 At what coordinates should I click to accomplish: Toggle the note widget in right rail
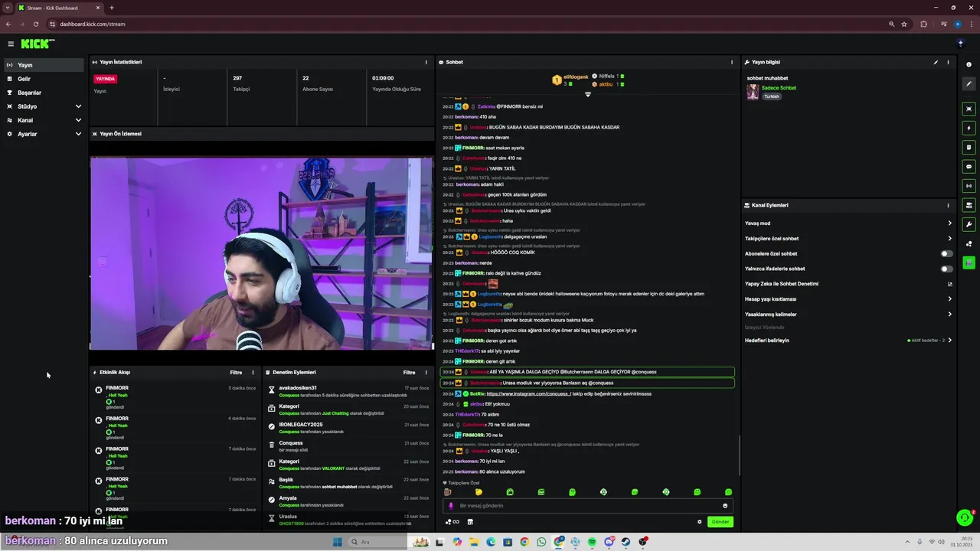pos(969,147)
